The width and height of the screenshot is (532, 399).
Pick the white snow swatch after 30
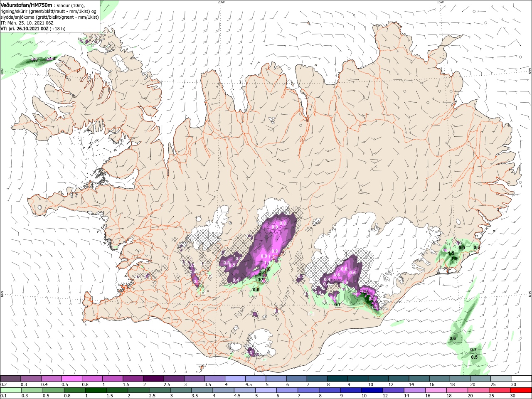point(522,379)
